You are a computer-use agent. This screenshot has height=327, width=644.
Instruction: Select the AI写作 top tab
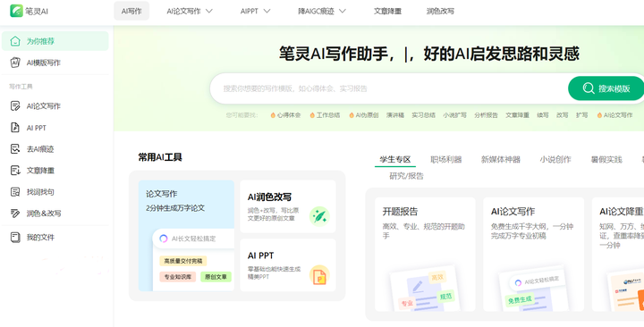coord(131,11)
